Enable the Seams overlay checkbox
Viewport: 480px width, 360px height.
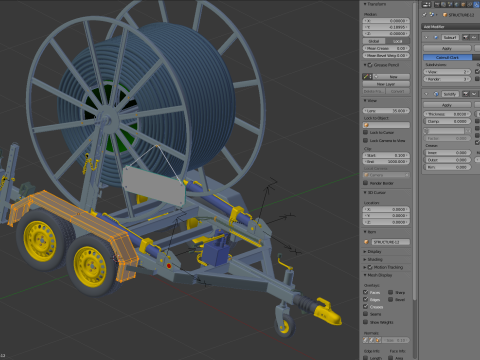point(365,314)
